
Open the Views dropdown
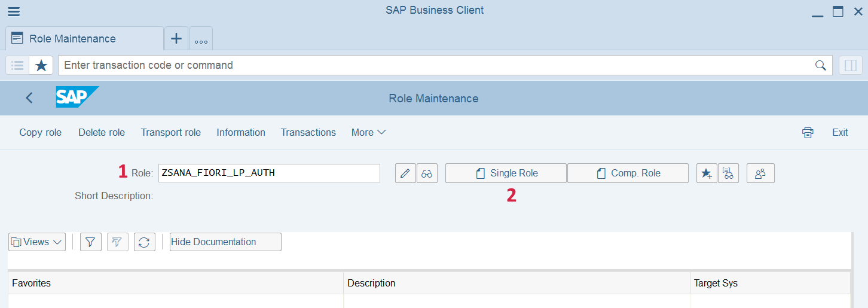point(37,242)
